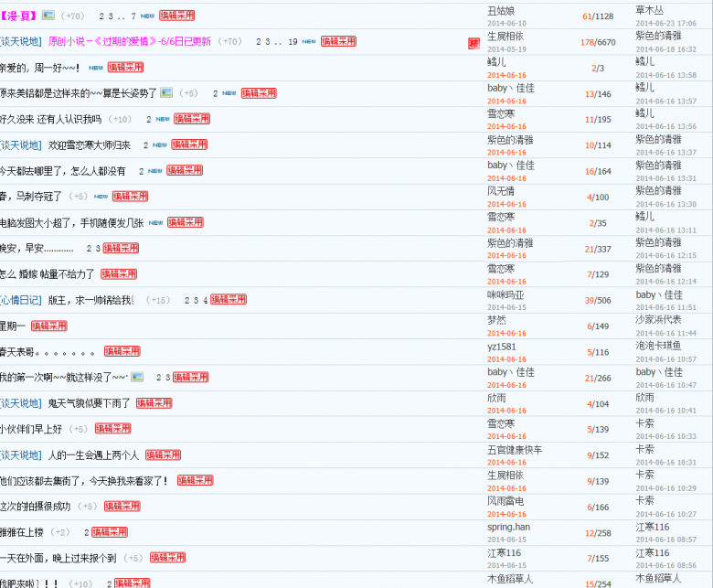Viewport: 713px width, 588px height.
Task: Open the 五谷健康快车 author profile
Action: click(x=515, y=449)
